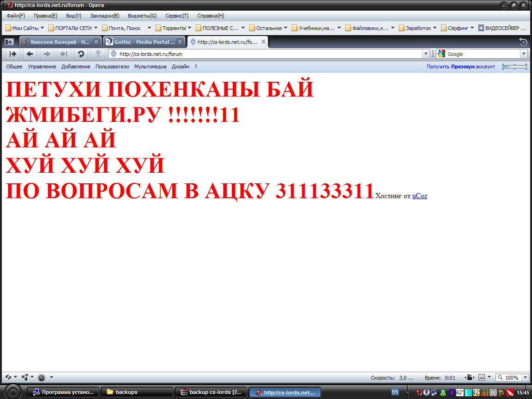The image size is (532, 399).
Task: Open the Общее admin bar menu
Action: (14, 66)
